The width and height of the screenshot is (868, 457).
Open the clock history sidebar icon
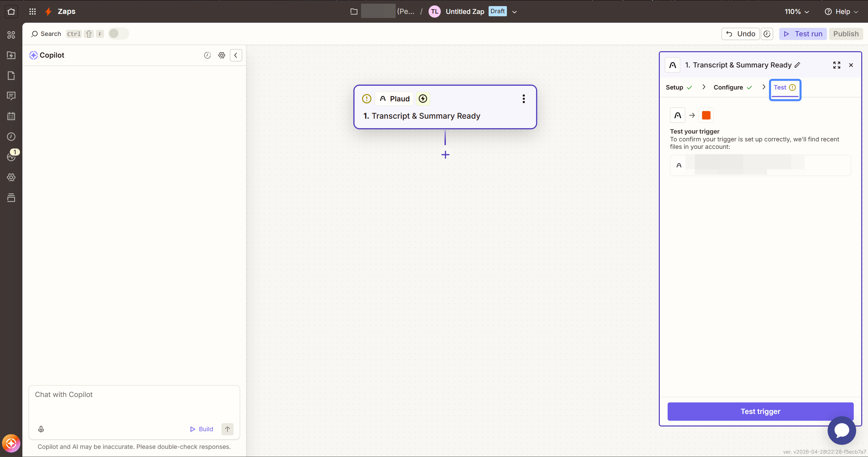[x=11, y=137]
